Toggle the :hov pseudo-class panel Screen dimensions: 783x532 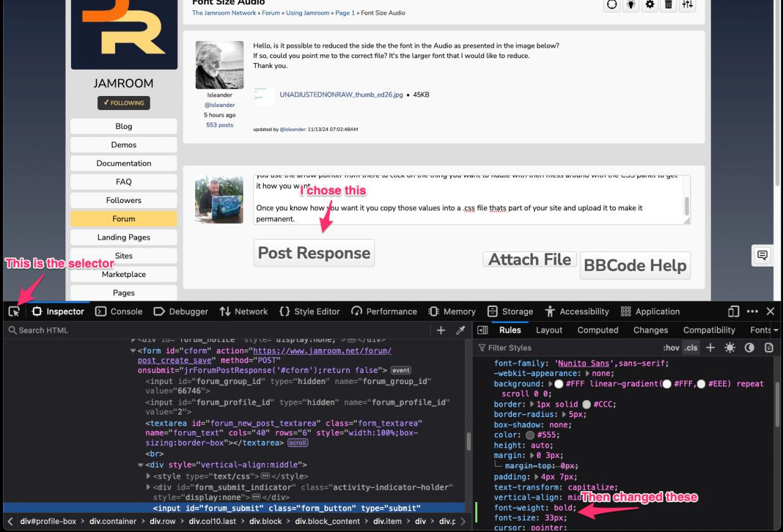[671, 347]
